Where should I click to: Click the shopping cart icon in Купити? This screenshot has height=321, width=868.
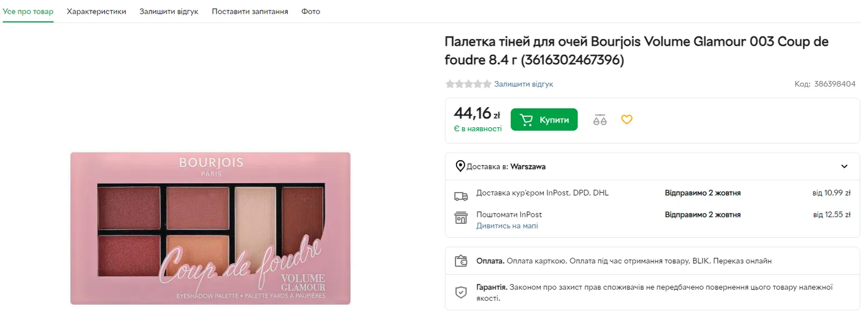526,120
